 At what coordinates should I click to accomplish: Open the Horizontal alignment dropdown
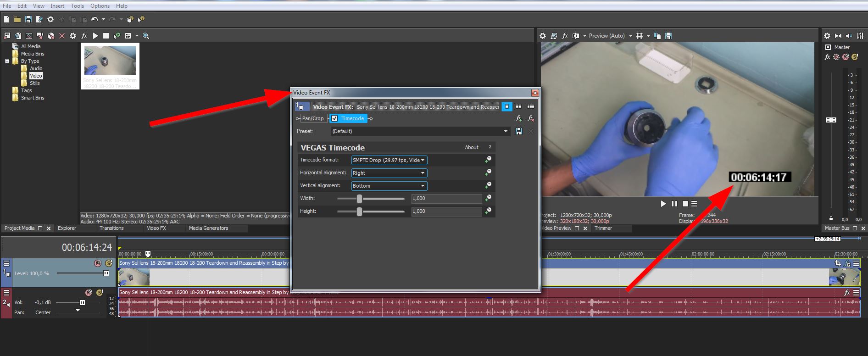389,173
